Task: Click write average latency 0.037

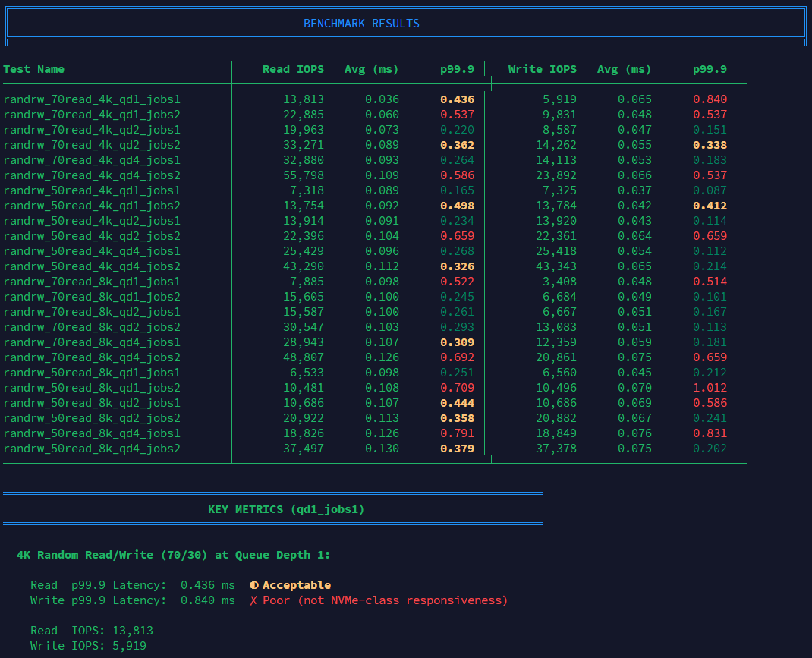Action: (x=635, y=190)
